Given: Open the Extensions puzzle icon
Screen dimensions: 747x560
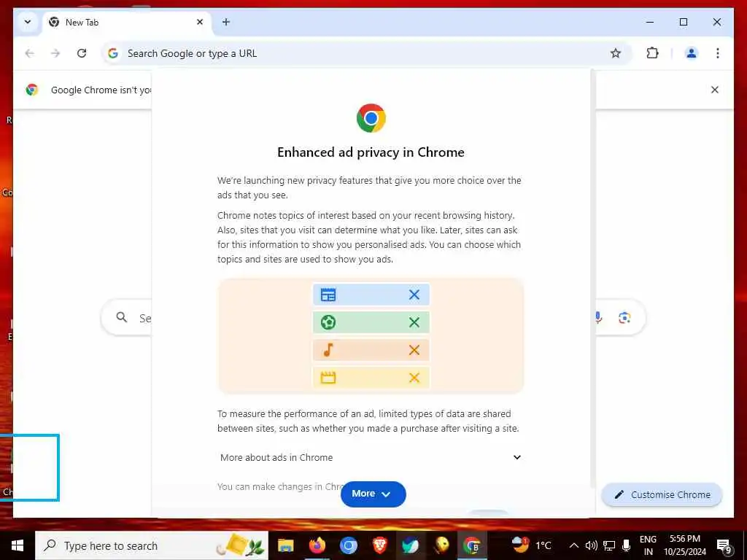Looking at the screenshot, I should pos(652,53).
